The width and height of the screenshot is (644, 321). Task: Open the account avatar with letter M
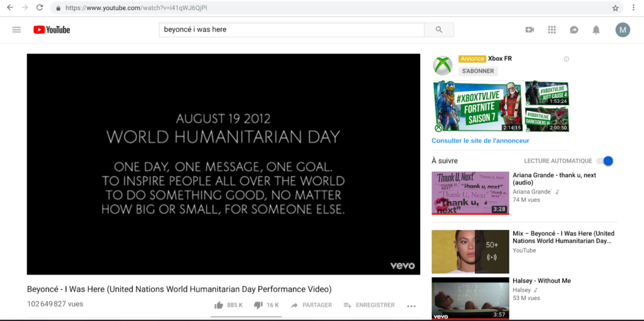point(623,30)
